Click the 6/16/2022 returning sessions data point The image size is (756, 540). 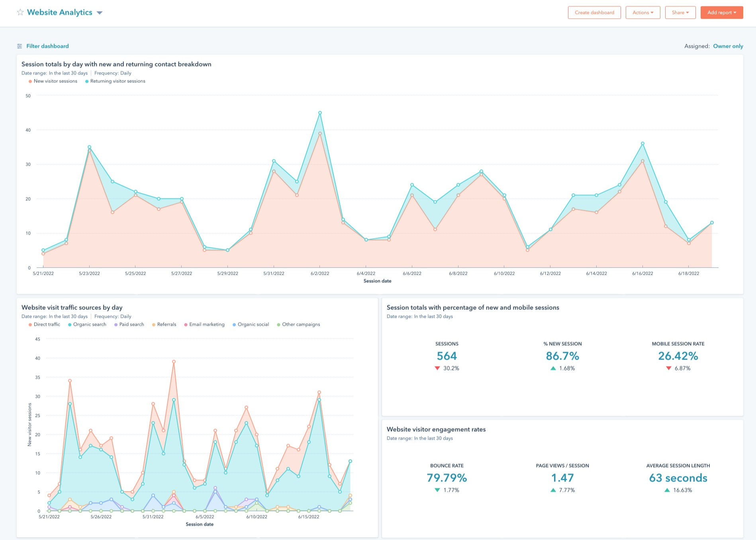pyautogui.click(x=642, y=143)
